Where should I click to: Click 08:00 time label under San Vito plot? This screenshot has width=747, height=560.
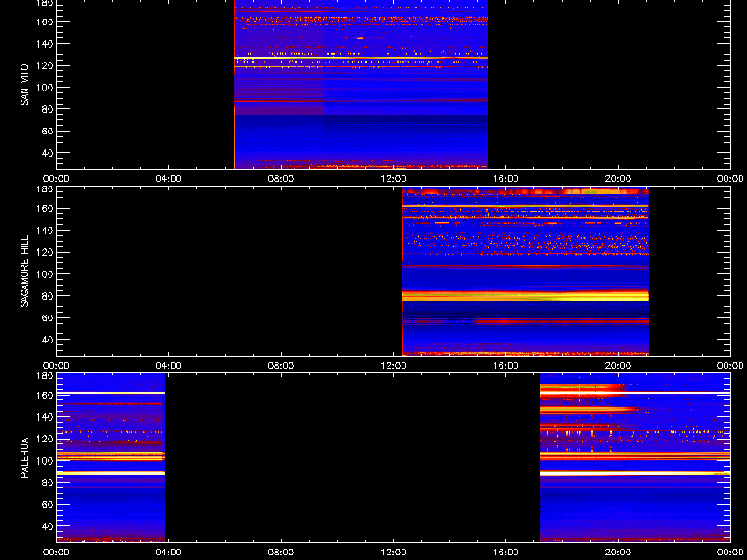(281, 179)
